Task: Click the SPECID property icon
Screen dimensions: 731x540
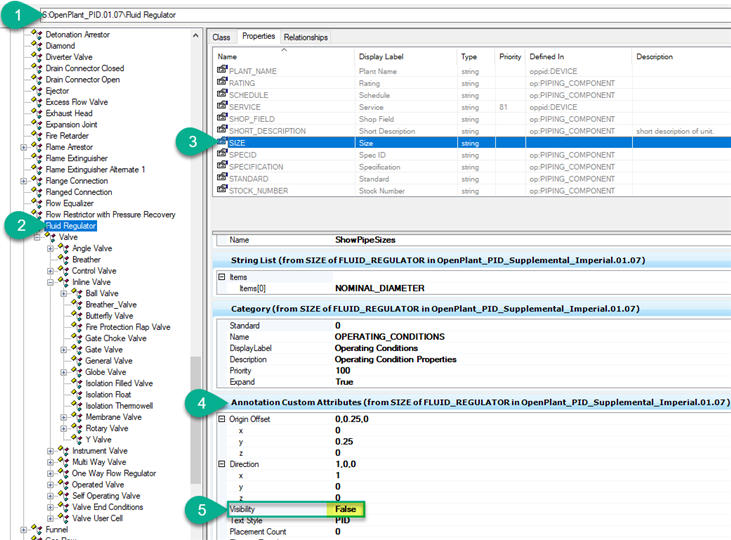Action: point(222,154)
